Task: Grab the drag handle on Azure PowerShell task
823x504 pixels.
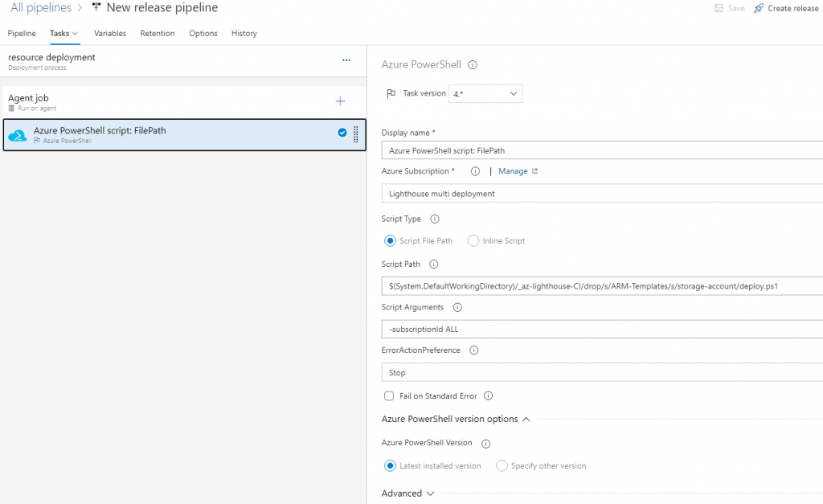Action: 356,134
